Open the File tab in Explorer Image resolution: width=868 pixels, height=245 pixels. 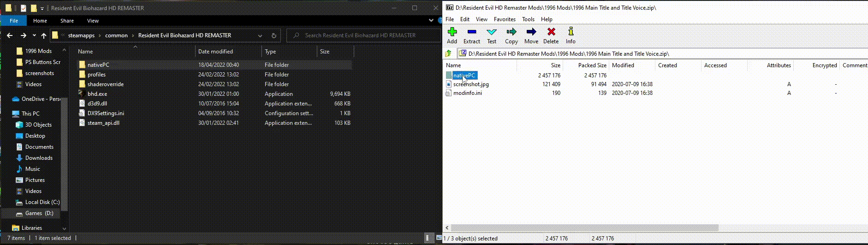tap(14, 21)
